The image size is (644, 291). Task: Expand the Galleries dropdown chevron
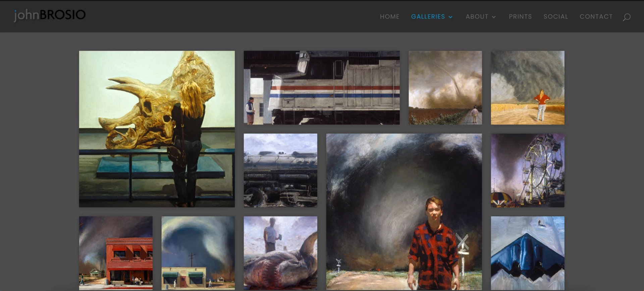pos(450,17)
